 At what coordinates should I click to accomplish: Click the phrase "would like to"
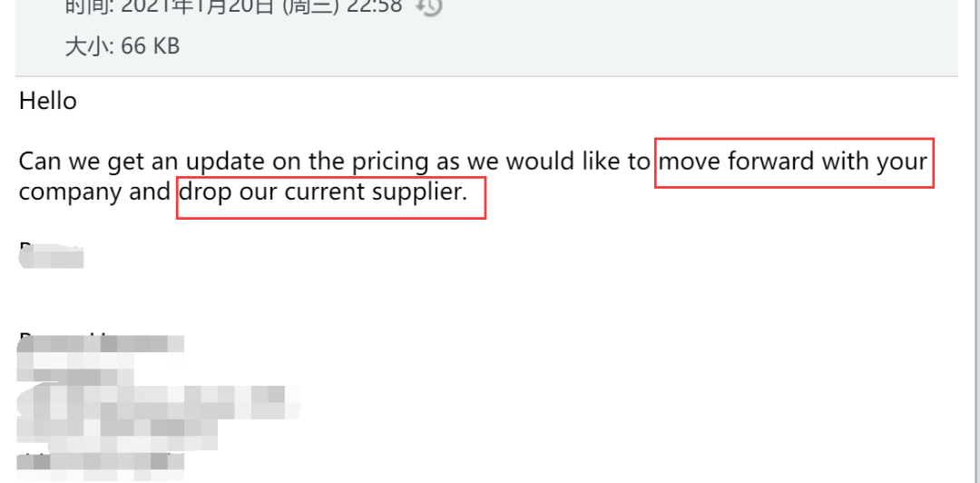tap(578, 163)
